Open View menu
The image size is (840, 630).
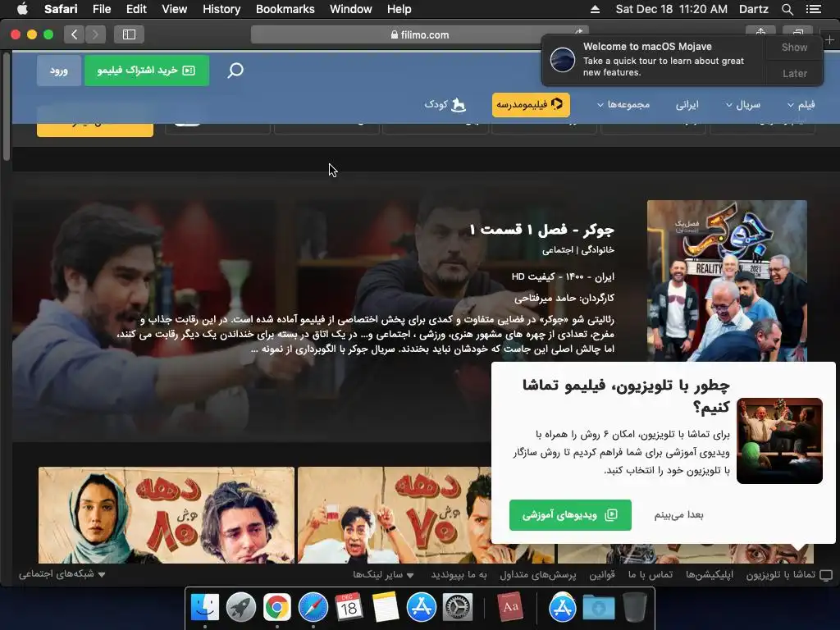coord(175,9)
